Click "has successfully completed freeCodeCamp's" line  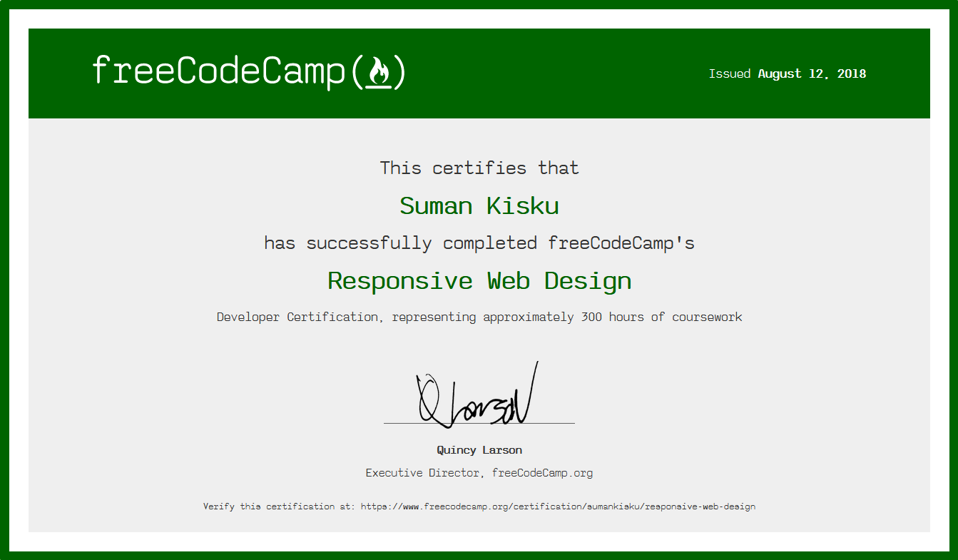(x=479, y=243)
